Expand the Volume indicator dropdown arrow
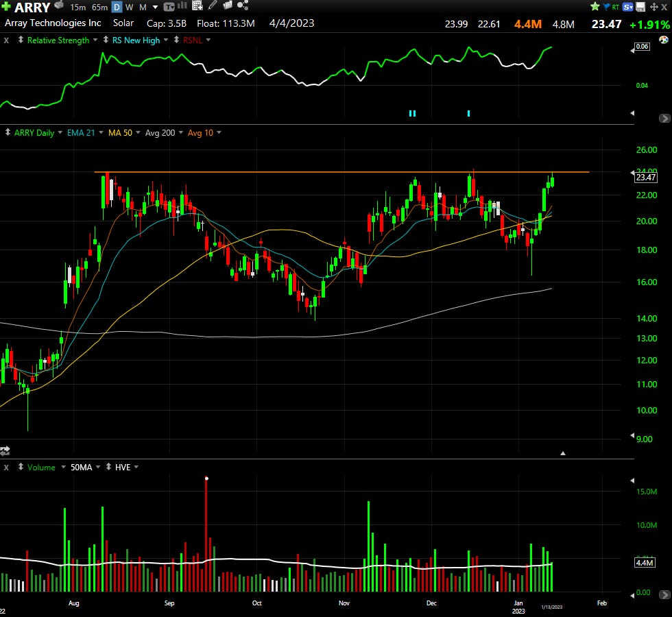 coord(63,467)
